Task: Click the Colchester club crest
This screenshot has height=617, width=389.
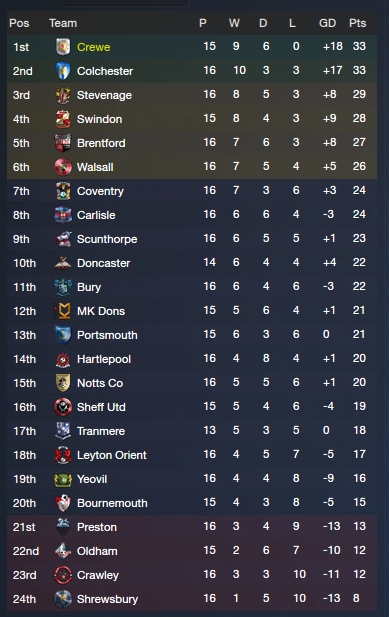Action: (63, 71)
